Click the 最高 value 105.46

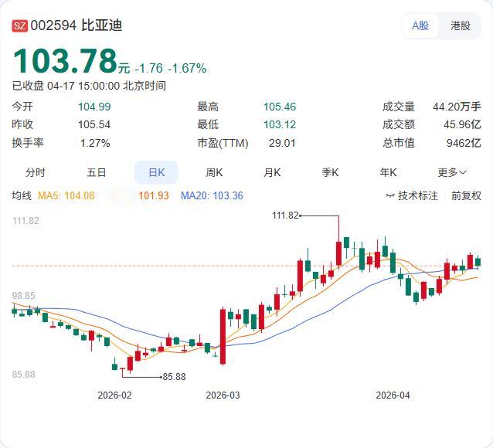click(280, 107)
